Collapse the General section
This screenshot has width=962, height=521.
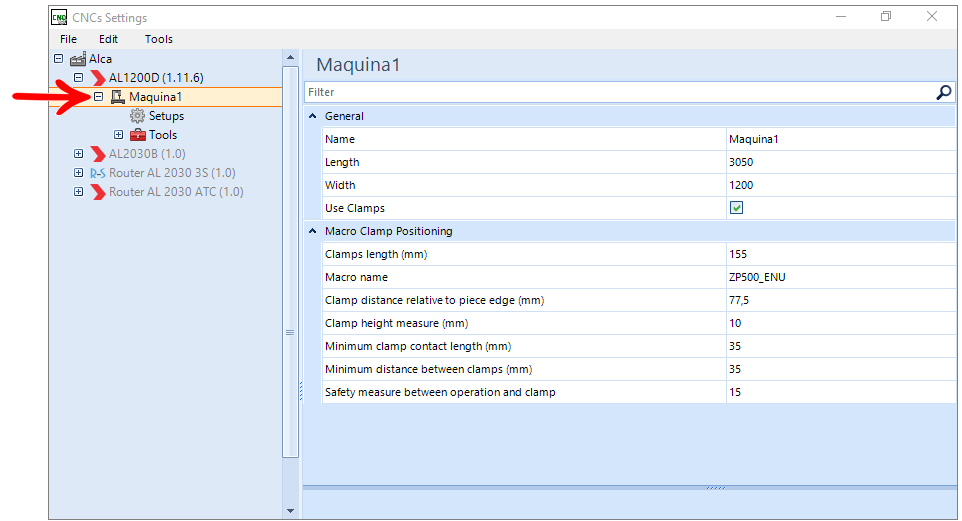coord(312,116)
